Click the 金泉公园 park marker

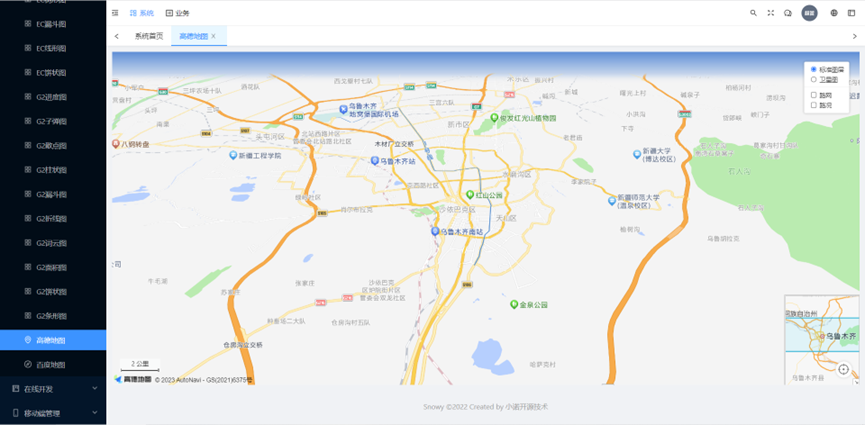pos(514,304)
